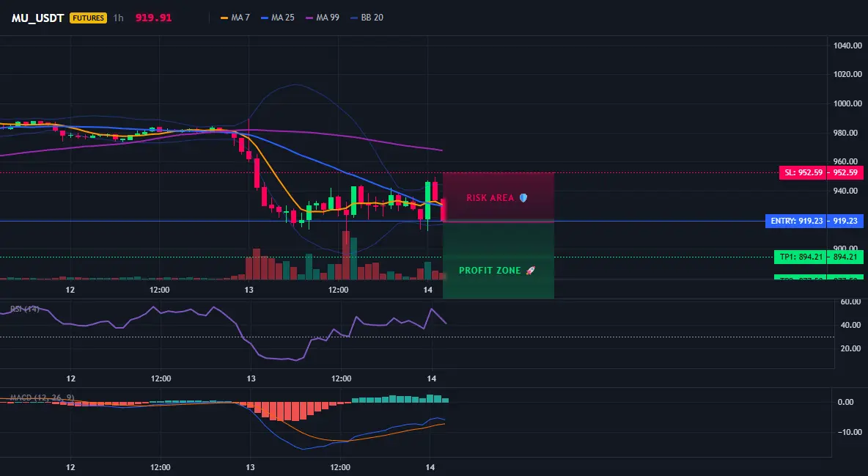The width and height of the screenshot is (868, 476).
Task: Click the 1020.00 price axis value
Action: tap(847, 74)
